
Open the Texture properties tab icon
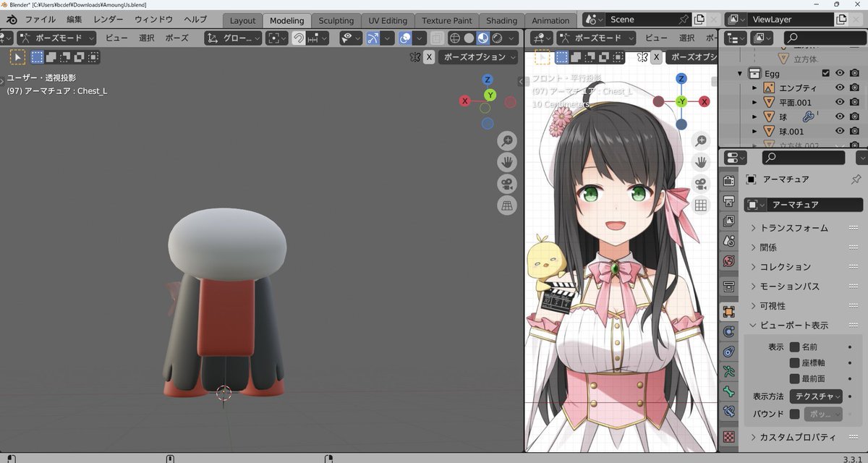click(x=729, y=437)
